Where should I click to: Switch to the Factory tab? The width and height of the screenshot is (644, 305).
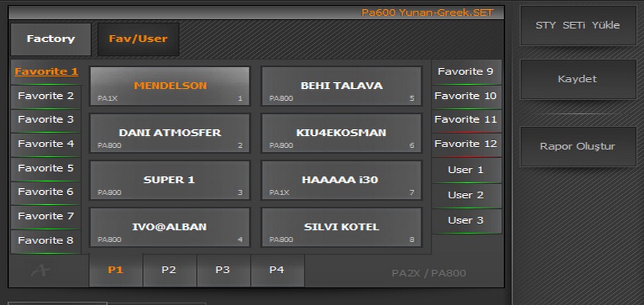(x=51, y=39)
